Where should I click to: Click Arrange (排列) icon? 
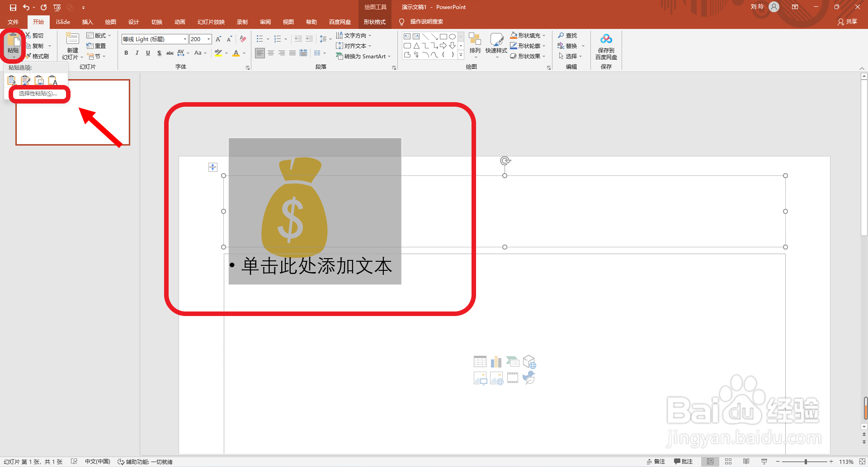(x=475, y=39)
